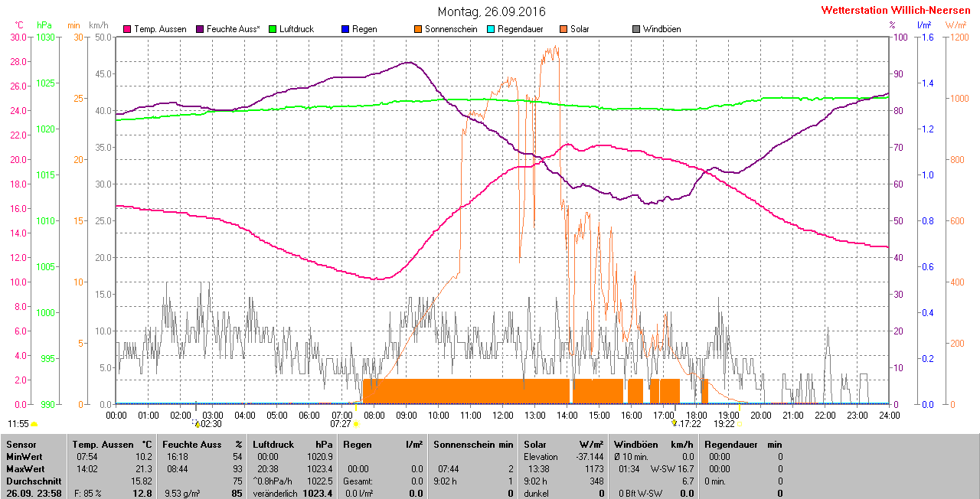Click the yellow sunrise icon beside 07:27

click(356, 423)
